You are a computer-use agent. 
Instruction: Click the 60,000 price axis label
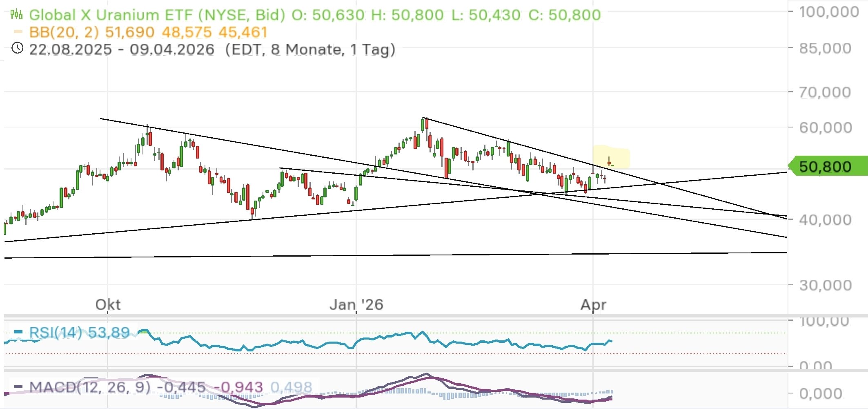pyautogui.click(x=825, y=127)
